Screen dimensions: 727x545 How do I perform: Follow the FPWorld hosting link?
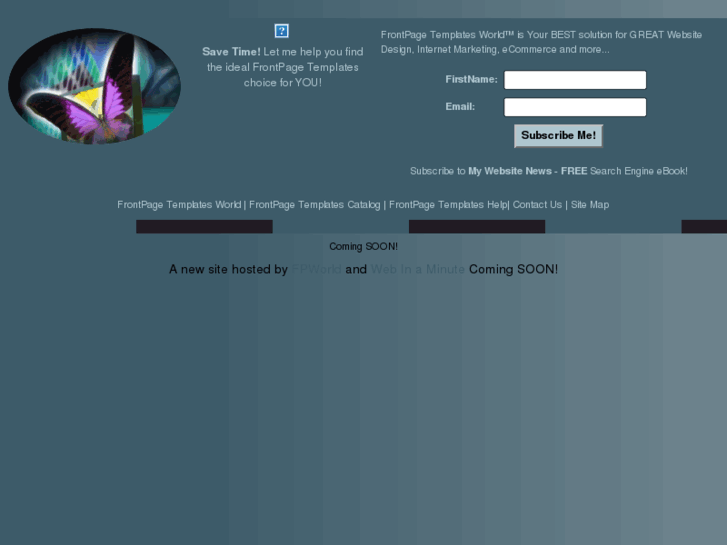(317, 269)
